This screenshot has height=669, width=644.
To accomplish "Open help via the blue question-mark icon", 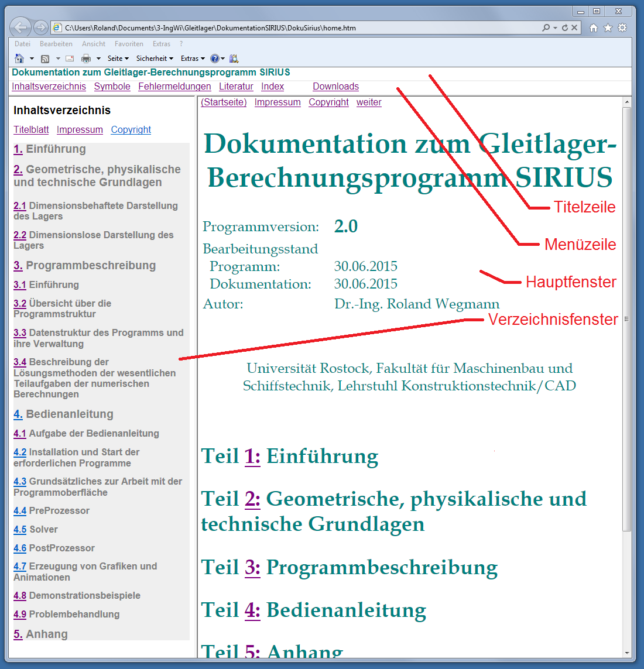I will pyautogui.click(x=215, y=59).
